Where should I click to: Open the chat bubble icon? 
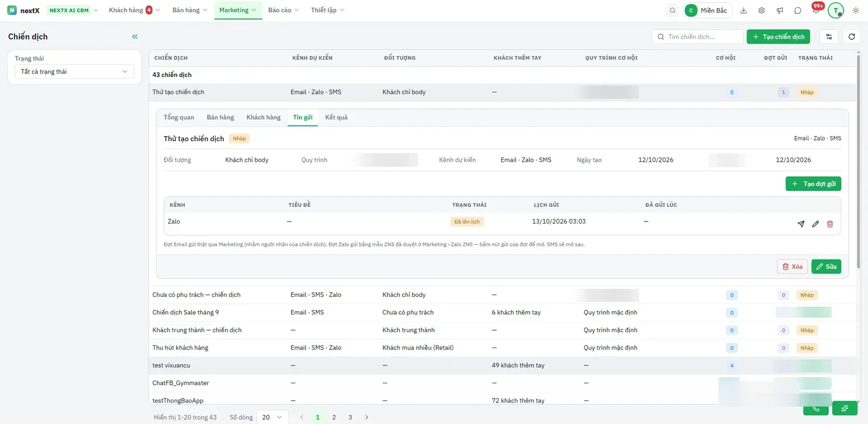(x=797, y=10)
